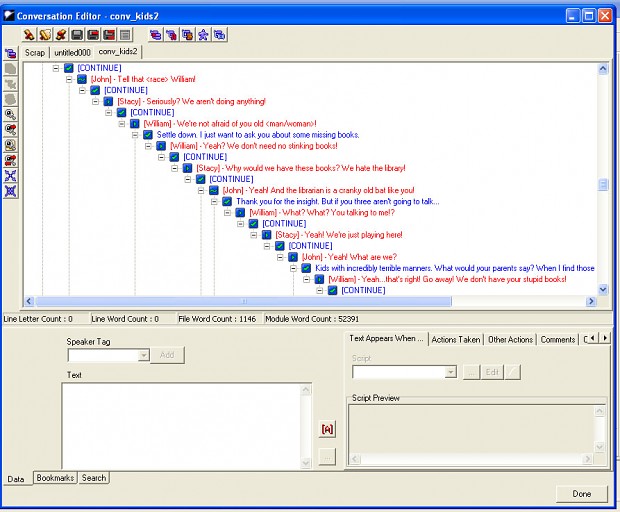Click the expand-all blue arrows icon in sidebar
620x512 pixels.
coord(11,176)
